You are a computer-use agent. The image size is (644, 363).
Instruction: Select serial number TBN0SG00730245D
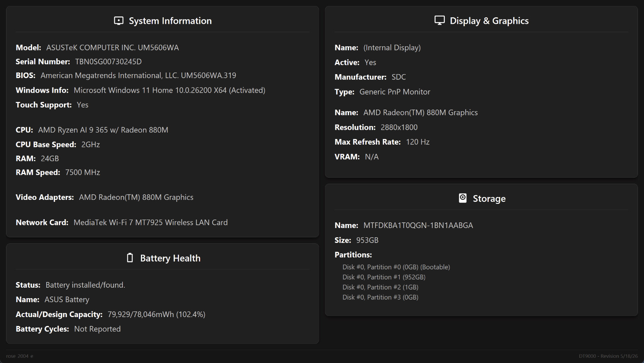pos(108,62)
